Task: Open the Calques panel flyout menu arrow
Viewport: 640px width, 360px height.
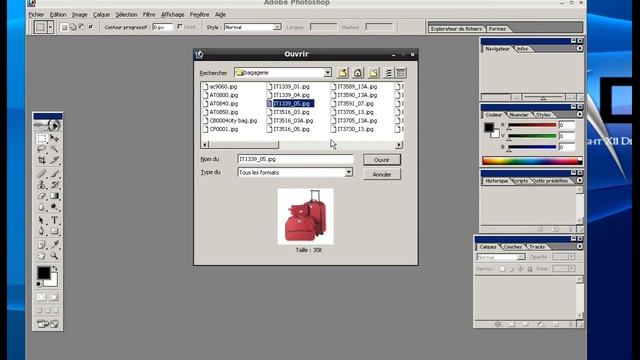Action: click(580, 247)
